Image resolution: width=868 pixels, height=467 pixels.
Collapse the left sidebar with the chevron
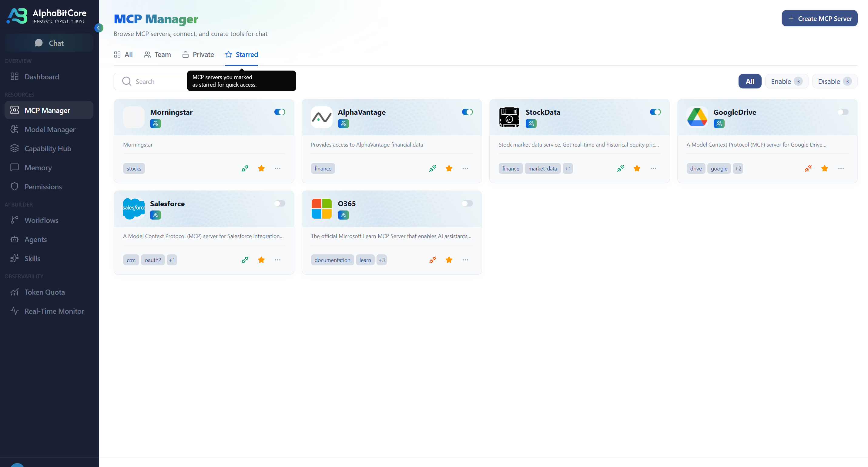click(x=99, y=28)
